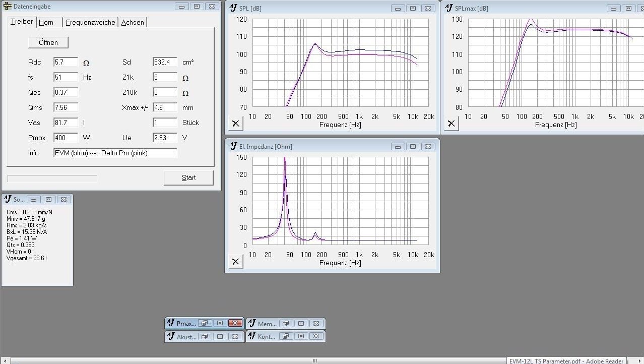Open the Frequenzweiche tab

point(91,22)
